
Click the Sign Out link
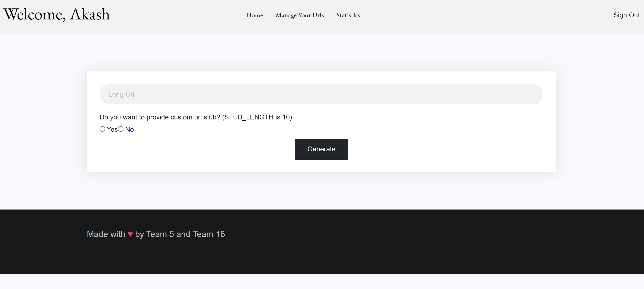(626, 15)
